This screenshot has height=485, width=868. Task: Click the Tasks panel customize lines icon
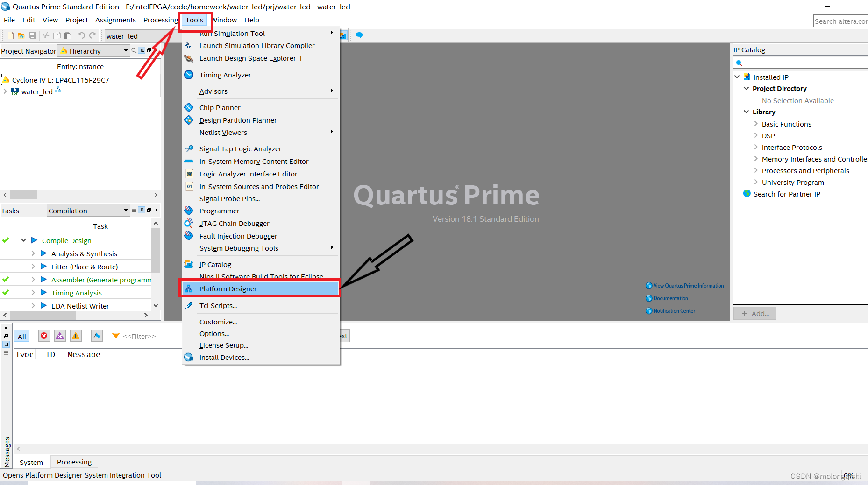click(x=134, y=211)
